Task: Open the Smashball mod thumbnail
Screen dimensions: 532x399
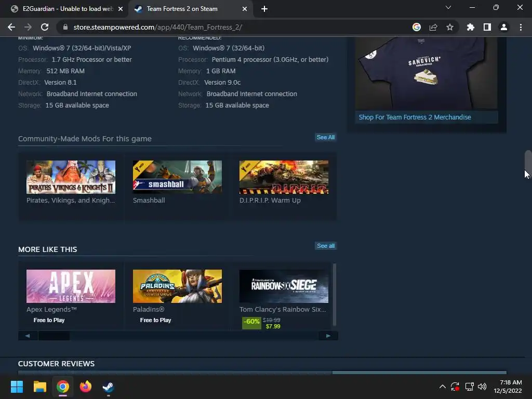Action: point(178,177)
